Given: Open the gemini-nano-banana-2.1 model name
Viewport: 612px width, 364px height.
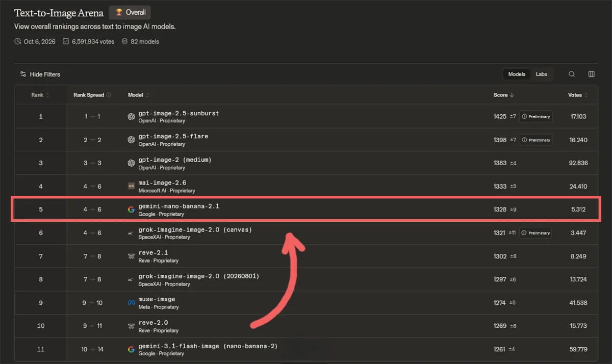Looking at the screenshot, I should [178, 206].
